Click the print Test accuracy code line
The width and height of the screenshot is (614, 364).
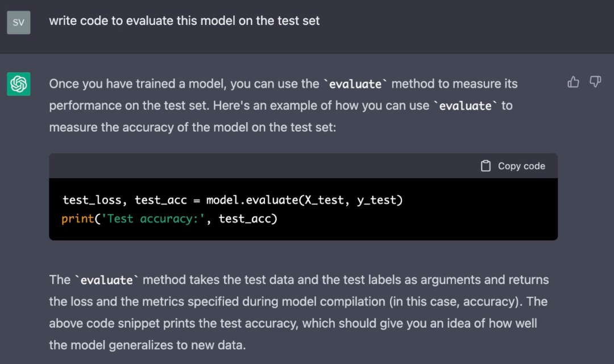tap(169, 219)
